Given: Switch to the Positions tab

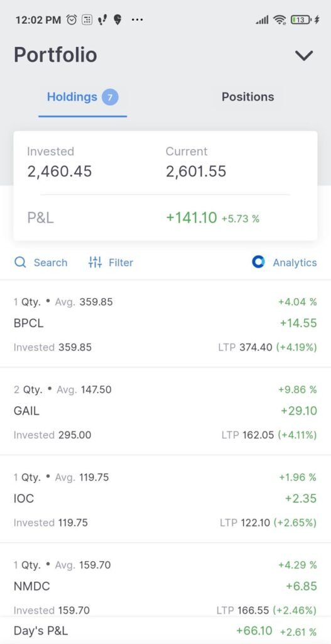Looking at the screenshot, I should coord(247,97).
